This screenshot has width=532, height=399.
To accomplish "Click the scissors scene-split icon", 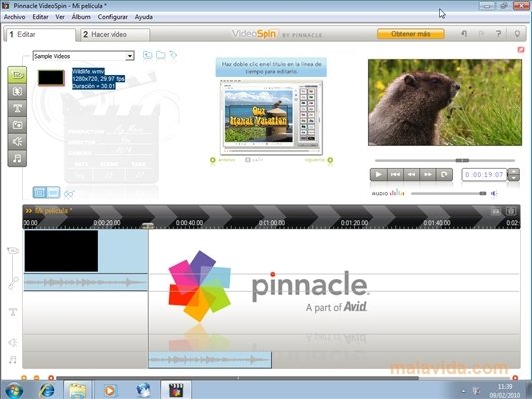I will 69,194.
